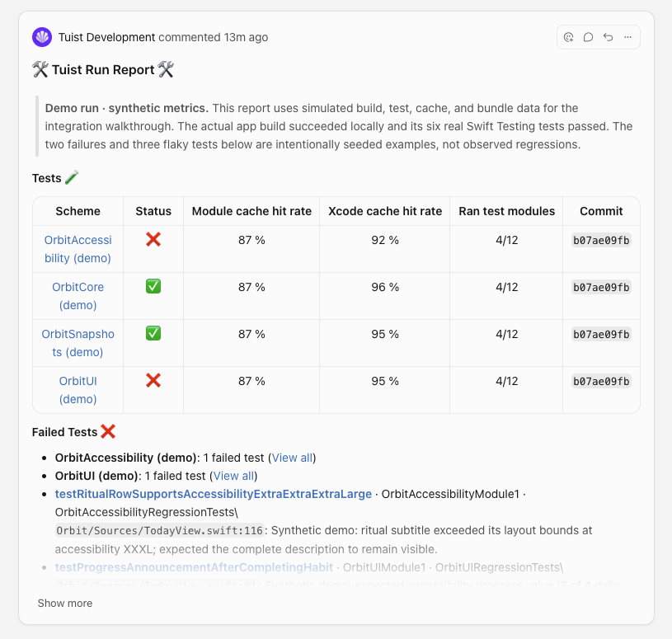The image size is (672, 639).
Task: Click the Xcode cache hit rate header
Action: click(385, 211)
